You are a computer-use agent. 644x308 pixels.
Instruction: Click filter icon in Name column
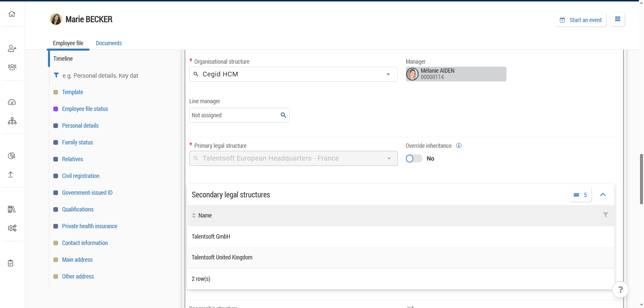click(x=605, y=215)
